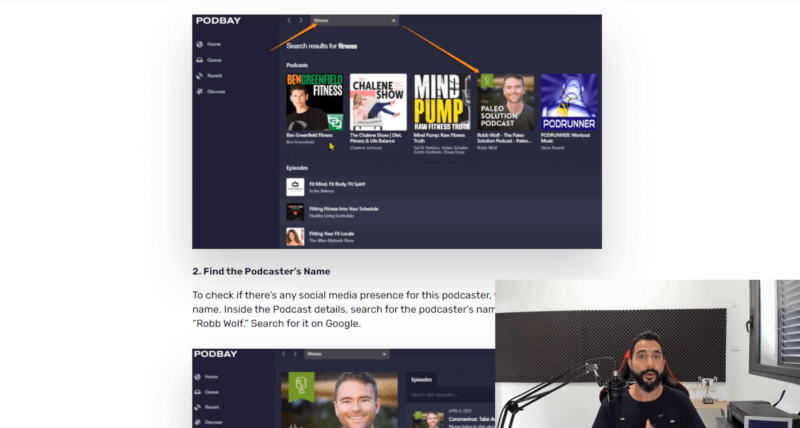Click the Home icon in lower sidebar
800x428 pixels.
197,376
